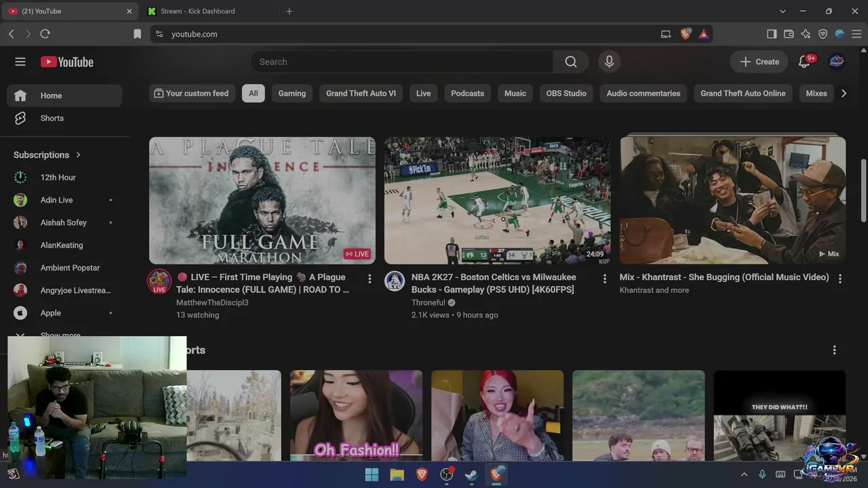This screenshot has height=488, width=868.
Task: Click the Create button
Action: point(759,62)
